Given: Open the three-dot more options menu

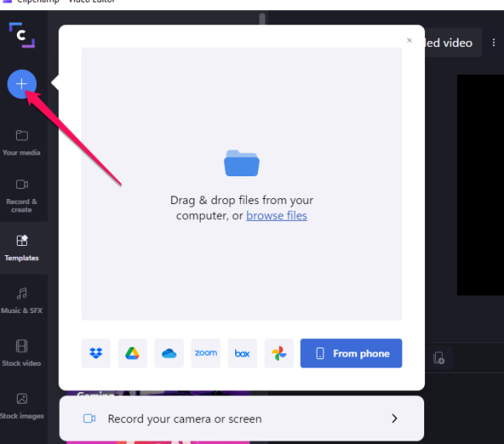Looking at the screenshot, I should coord(494,43).
